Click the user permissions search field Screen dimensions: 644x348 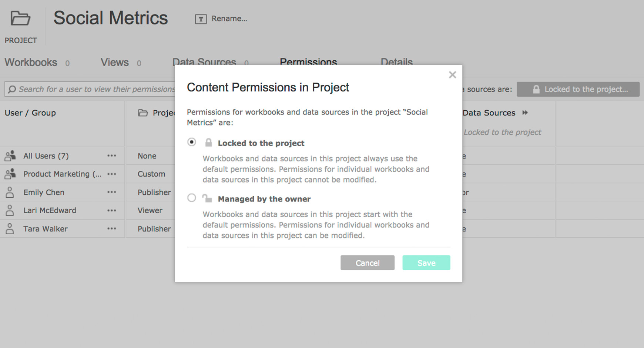[x=90, y=89]
